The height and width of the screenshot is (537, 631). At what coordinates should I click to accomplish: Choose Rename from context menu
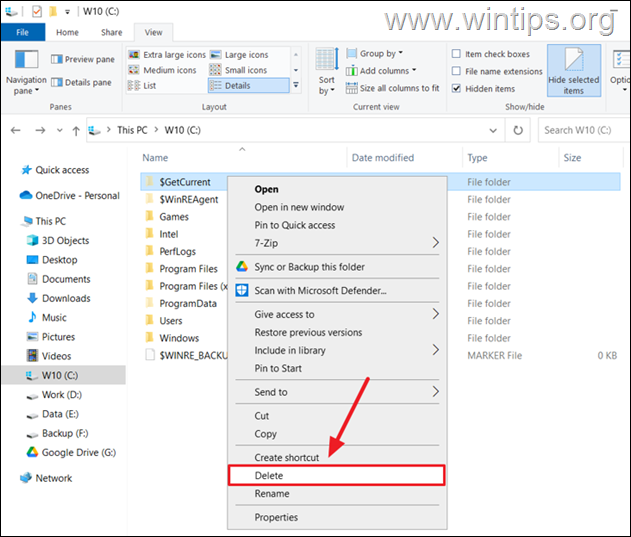337,494
